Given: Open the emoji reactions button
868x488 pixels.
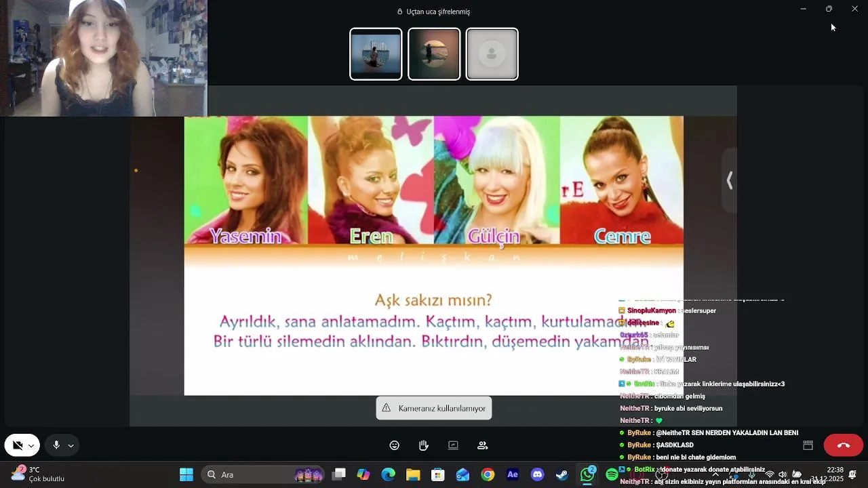Looking at the screenshot, I should (395, 445).
